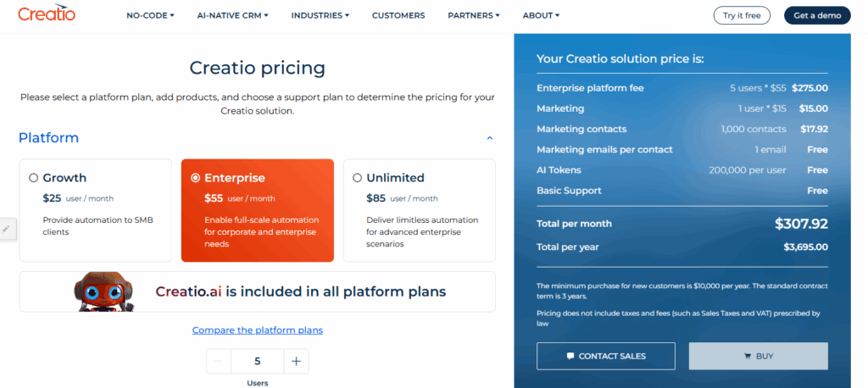Open the Industries dropdown menu

click(322, 15)
